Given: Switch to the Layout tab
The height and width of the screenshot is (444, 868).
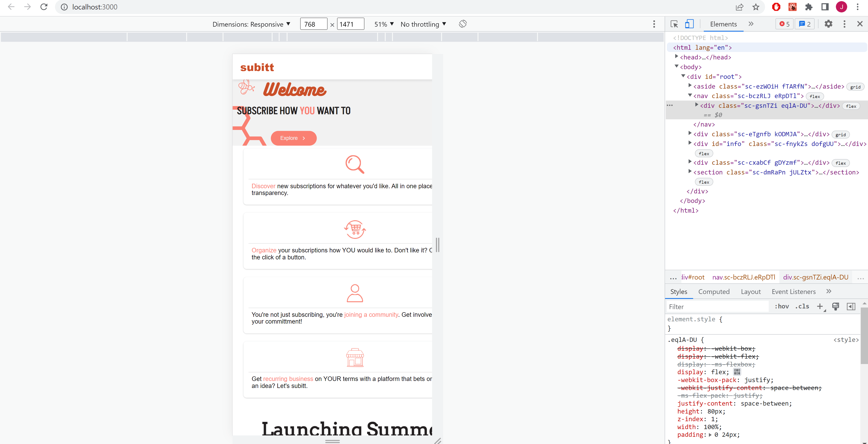Looking at the screenshot, I should pos(751,291).
